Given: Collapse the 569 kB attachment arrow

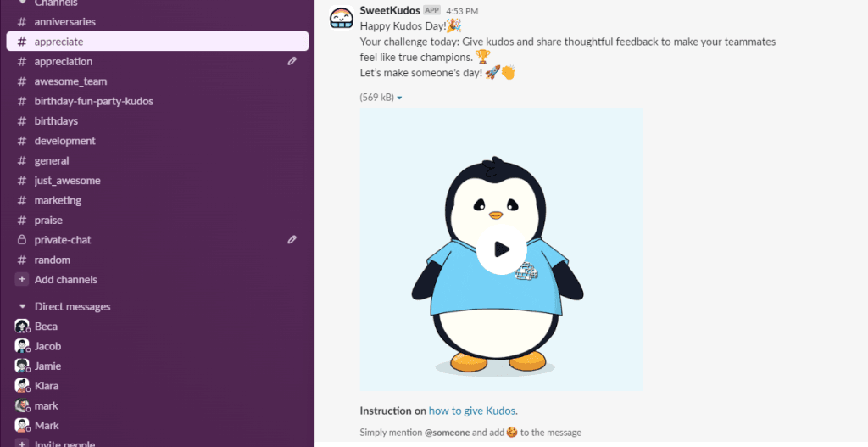Looking at the screenshot, I should pyautogui.click(x=399, y=98).
